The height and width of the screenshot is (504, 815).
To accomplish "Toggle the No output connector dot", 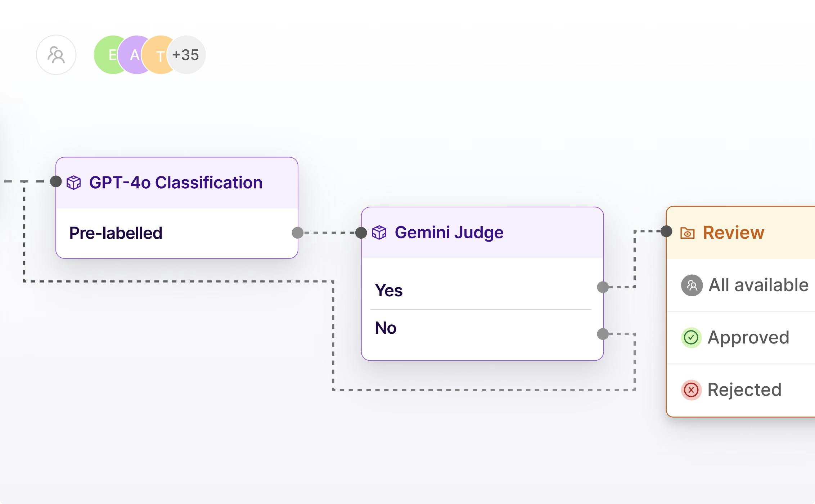I will click(x=603, y=333).
